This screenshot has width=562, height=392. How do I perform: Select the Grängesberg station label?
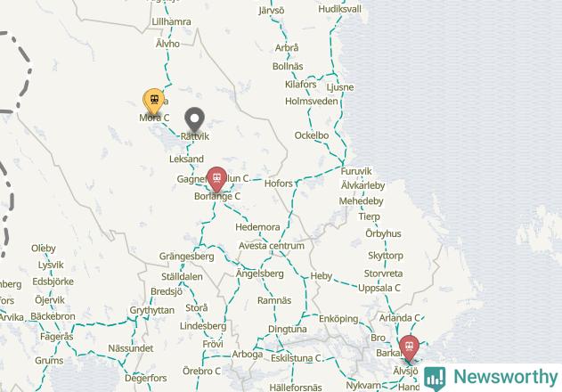[187, 257]
